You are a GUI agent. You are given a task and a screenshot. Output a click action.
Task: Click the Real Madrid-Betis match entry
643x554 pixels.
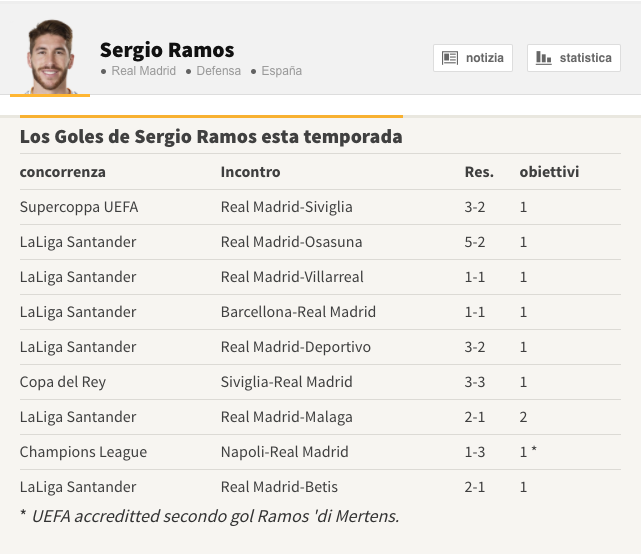pos(279,487)
